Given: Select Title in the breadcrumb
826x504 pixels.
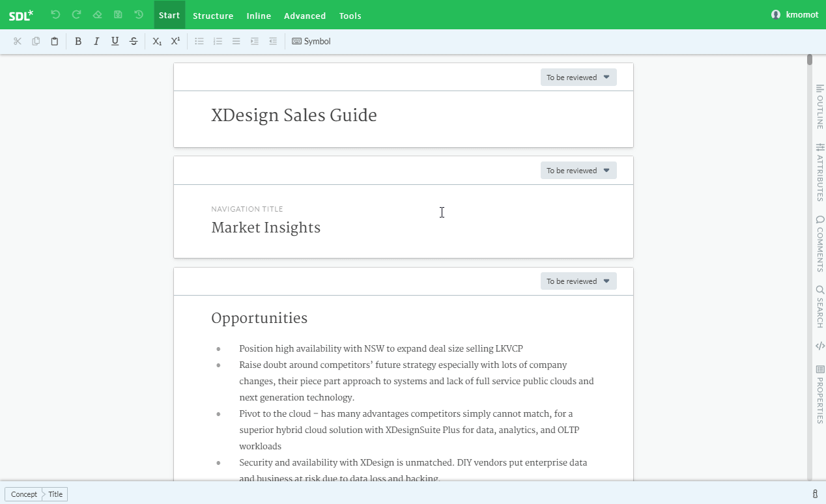Looking at the screenshot, I should pos(55,494).
